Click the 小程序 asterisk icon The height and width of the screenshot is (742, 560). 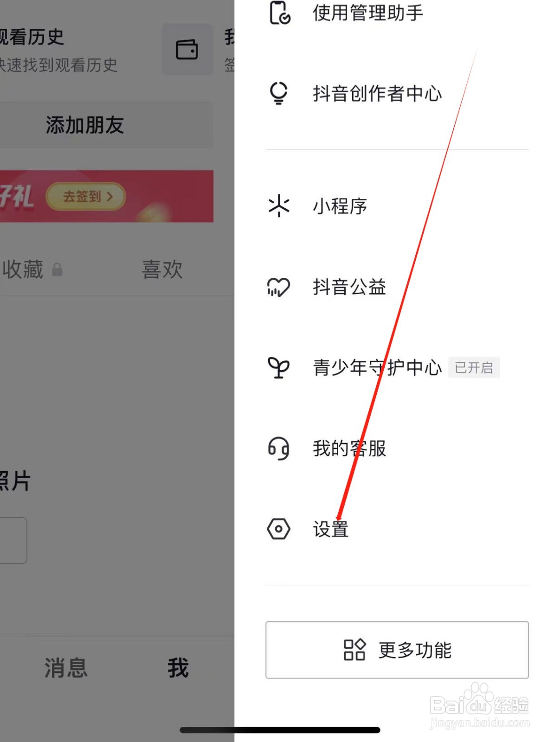[x=279, y=206]
